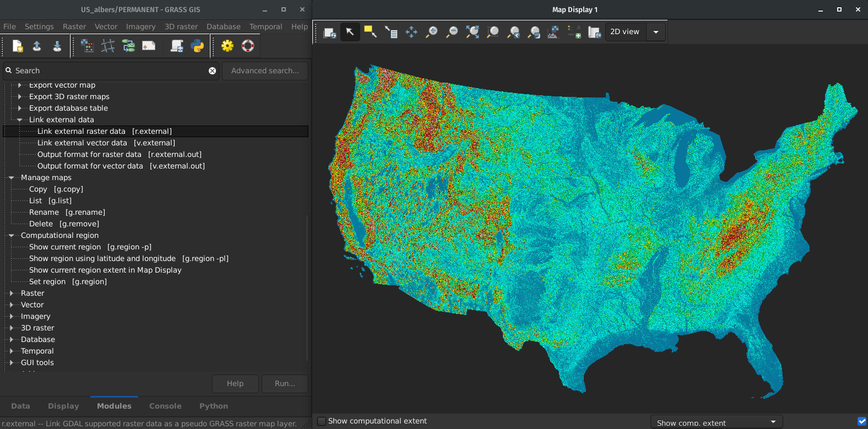The height and width of the screenshot is (429, 868).
Task: Click the Run... button
Action: (285, 384)
